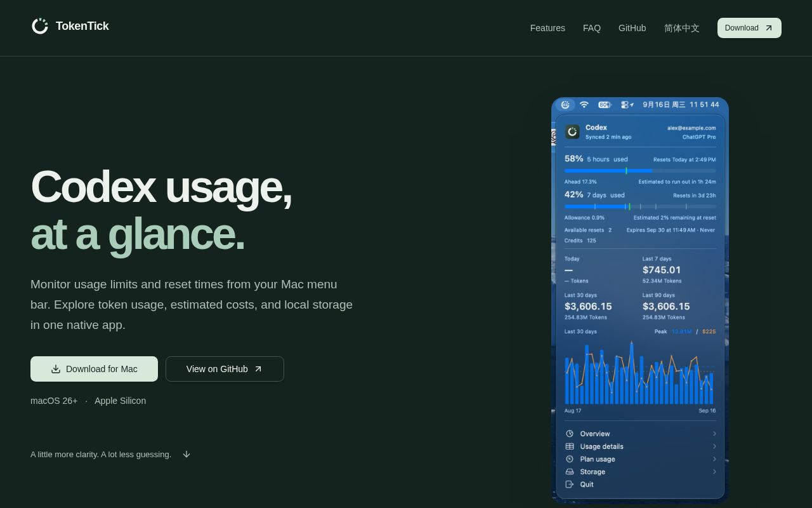Screen dimensions: 812x508
Task: Click the battery icon in the menu bar
Action: point(605,105)
